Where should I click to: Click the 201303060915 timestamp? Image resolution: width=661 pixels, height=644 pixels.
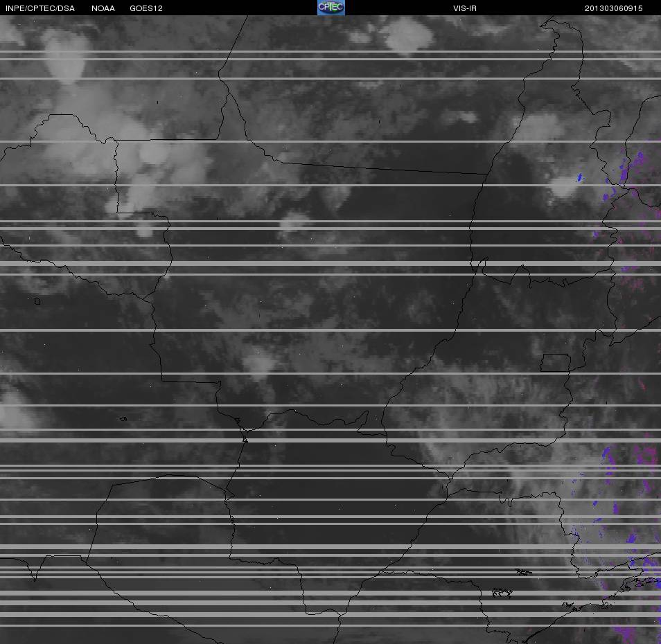point(613,8)
